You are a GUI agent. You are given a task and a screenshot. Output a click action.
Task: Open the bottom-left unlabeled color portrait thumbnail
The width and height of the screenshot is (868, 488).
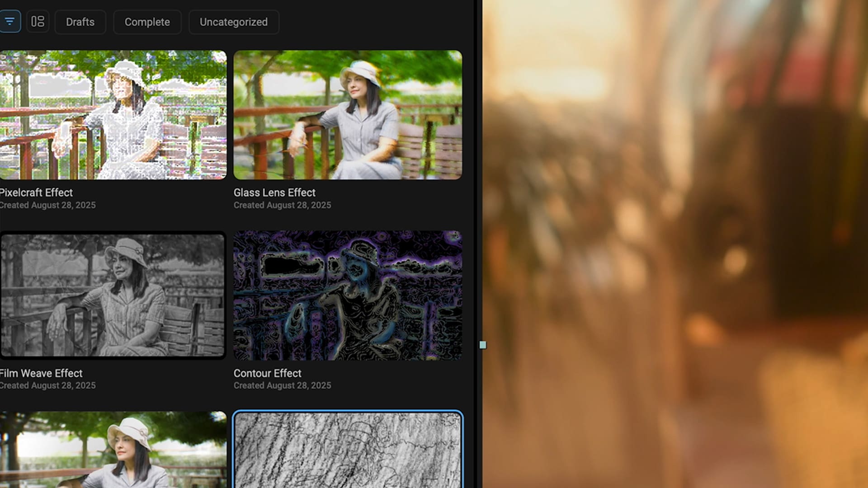pyautogui.click(x=113, y=450)
